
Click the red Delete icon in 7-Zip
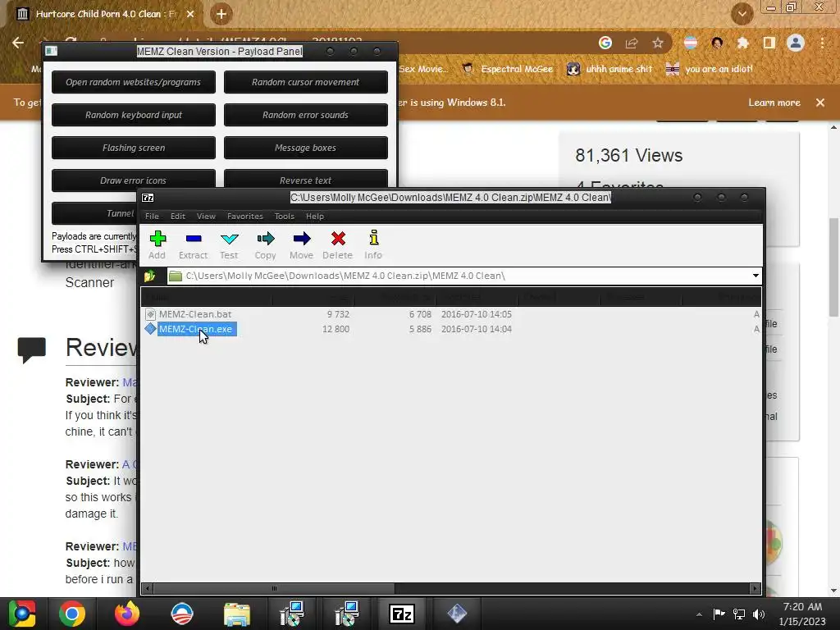click(337, 244)
